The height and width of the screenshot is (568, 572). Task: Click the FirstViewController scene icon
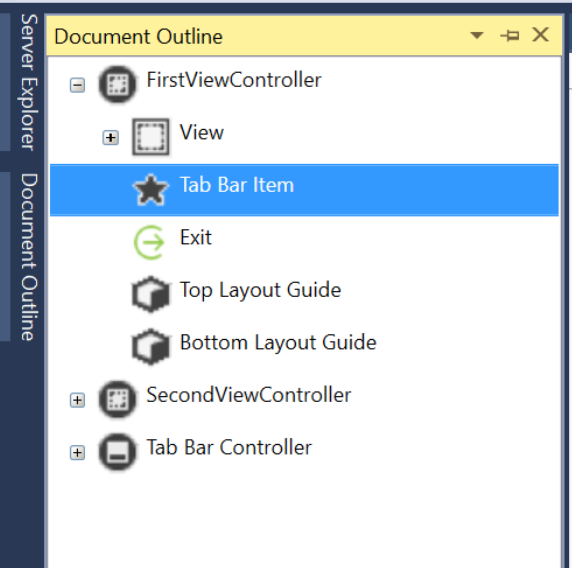[x=117, y=84]
